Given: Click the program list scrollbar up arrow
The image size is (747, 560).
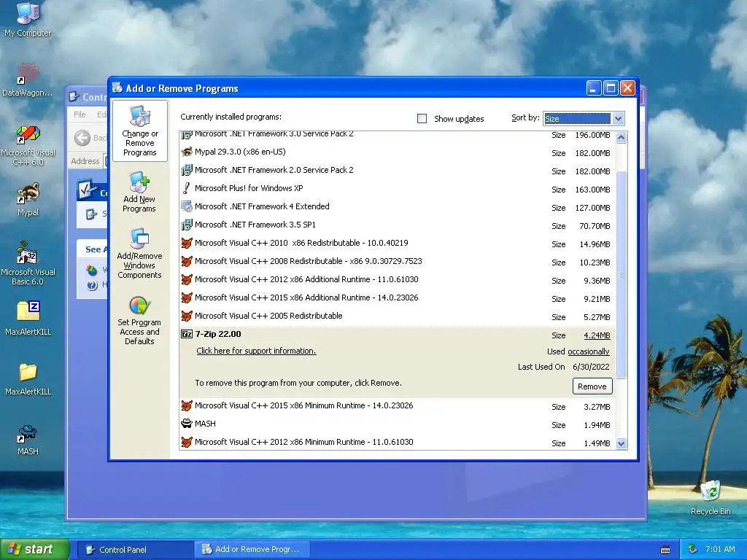Looking at the screenshot, I should pyautogui.click(x=622, y=138).
